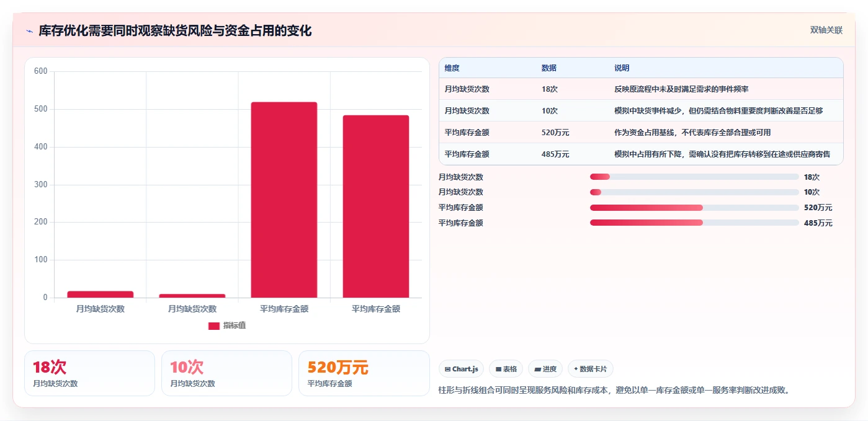The height and width of the screenshot is (421, 868).
Task: Click the progress bar labeled 485万元
Action: 694,223
